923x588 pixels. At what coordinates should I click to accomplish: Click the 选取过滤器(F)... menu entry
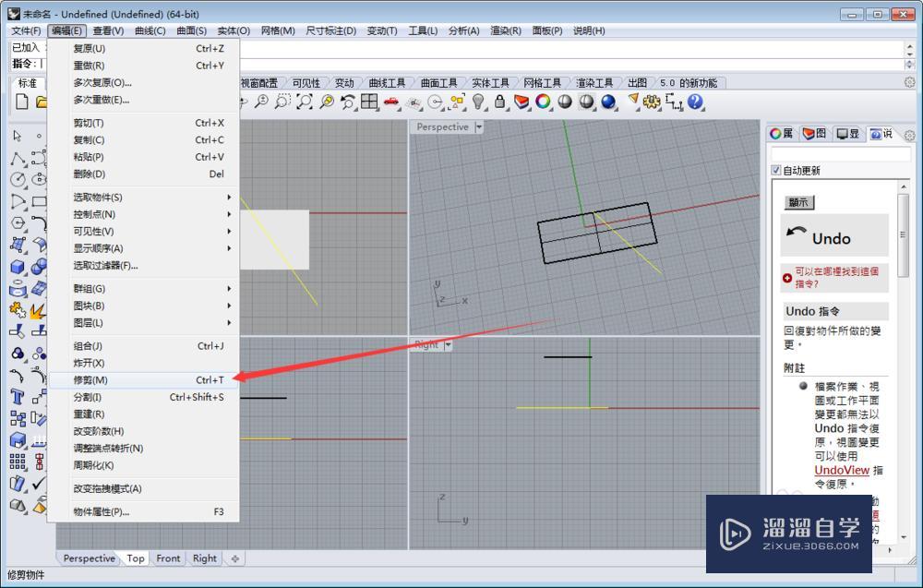[144, 266]
